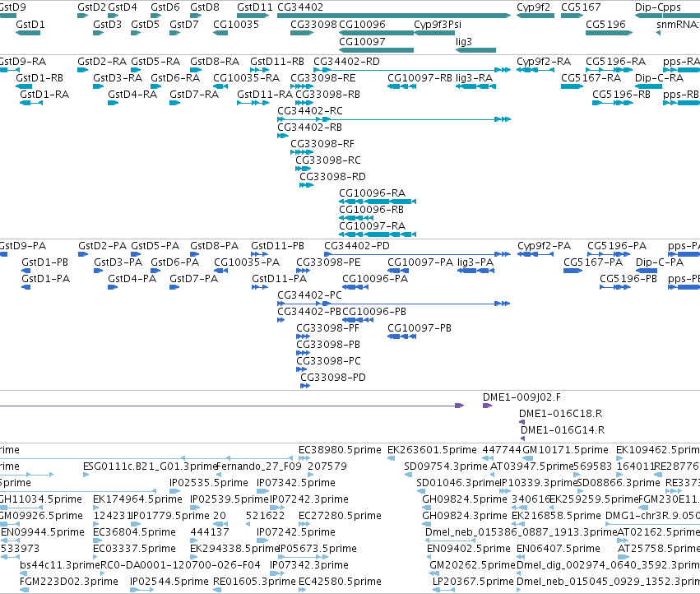Click the Dip-Cpps gene label
The width and height of the screenshot is (700, 594).
tap(658, 7)
